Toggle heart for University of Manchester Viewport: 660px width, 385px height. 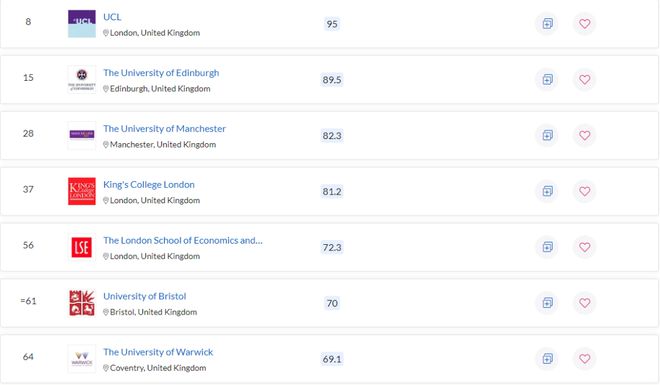tap(584, 135)
